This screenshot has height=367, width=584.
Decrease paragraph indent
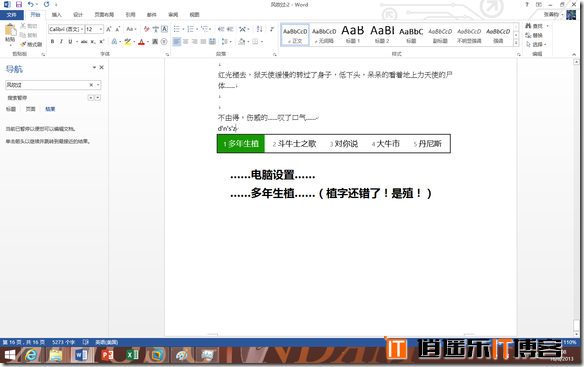(x=221, y=29)
